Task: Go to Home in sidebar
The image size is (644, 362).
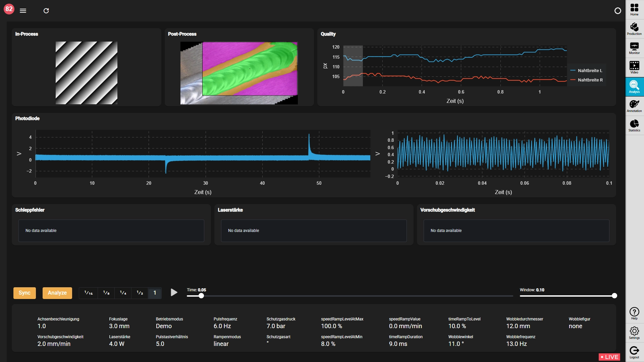Action: pos(634,9)
